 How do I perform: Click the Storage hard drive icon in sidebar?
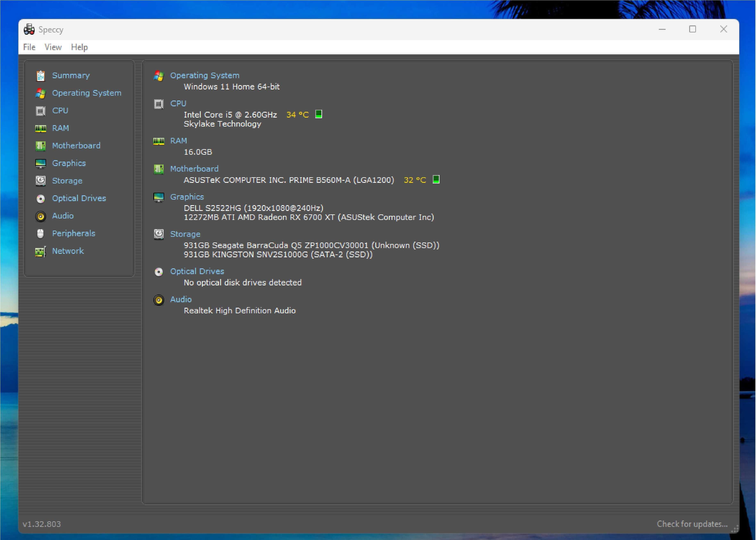[x=41, y=181]
